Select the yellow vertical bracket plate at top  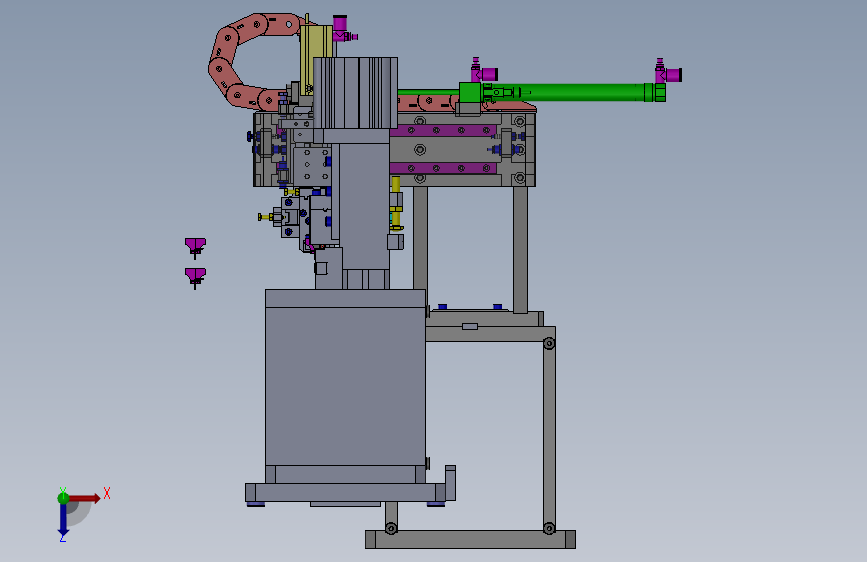pos(316,58)
